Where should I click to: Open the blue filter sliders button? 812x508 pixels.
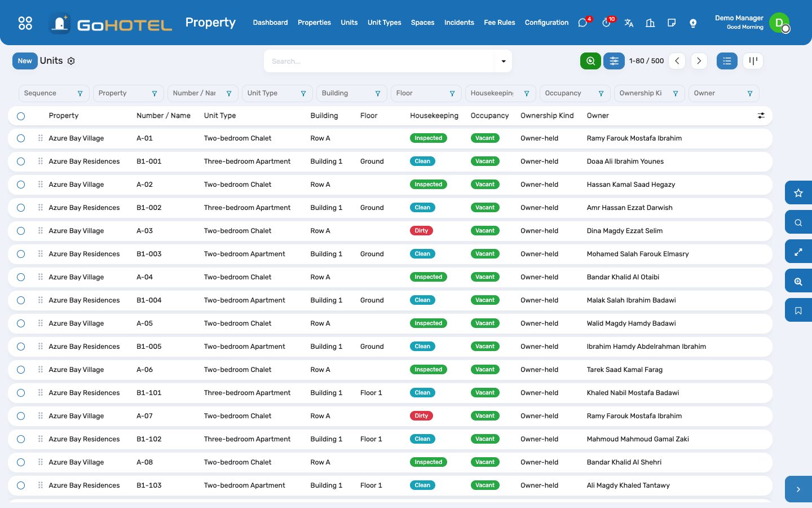point(614,61)
